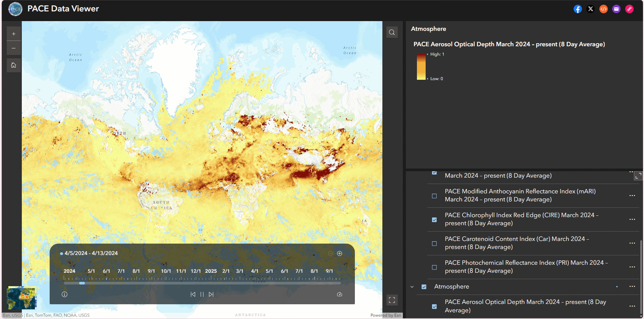
Task: Uncheck the PACE Chlorophyll Index Red Edge layer
Action: 434,220
